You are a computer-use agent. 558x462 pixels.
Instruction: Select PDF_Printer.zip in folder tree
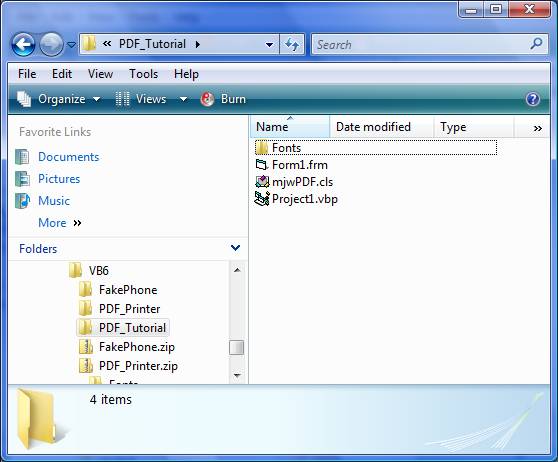tap(138, 366)
